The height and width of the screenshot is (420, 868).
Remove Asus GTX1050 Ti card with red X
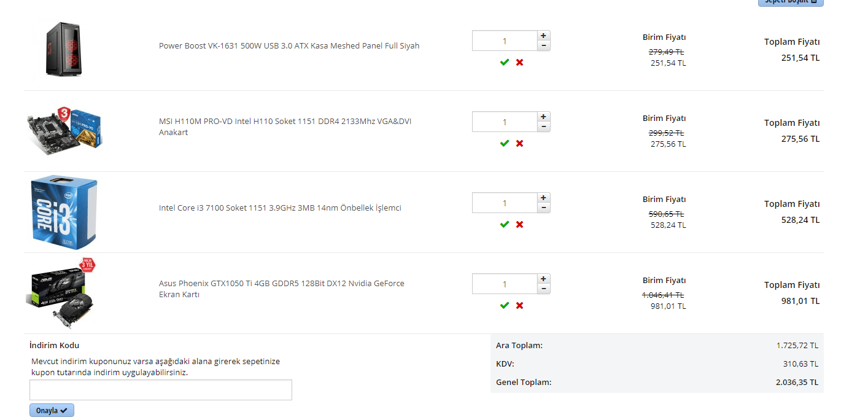point(519,306)
